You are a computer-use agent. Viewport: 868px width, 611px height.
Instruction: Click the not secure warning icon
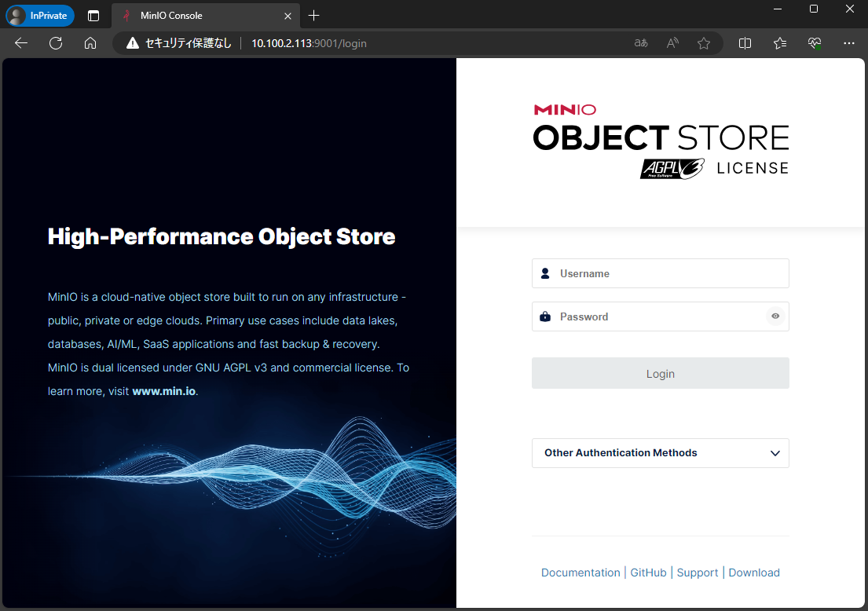(133, 43)
